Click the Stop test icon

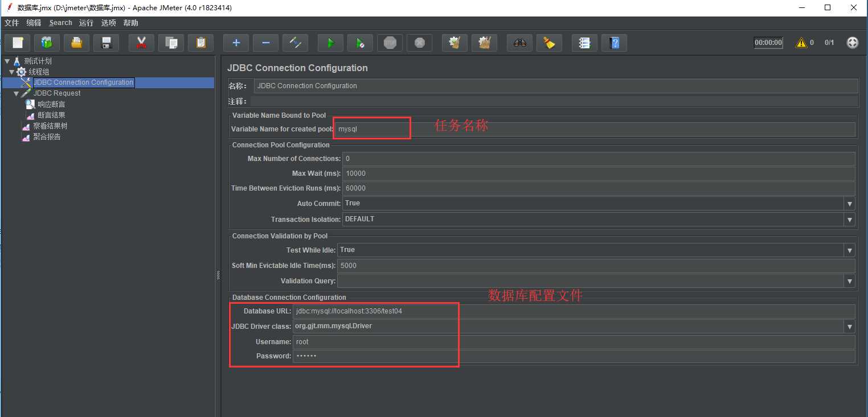(x=390, y=43)
